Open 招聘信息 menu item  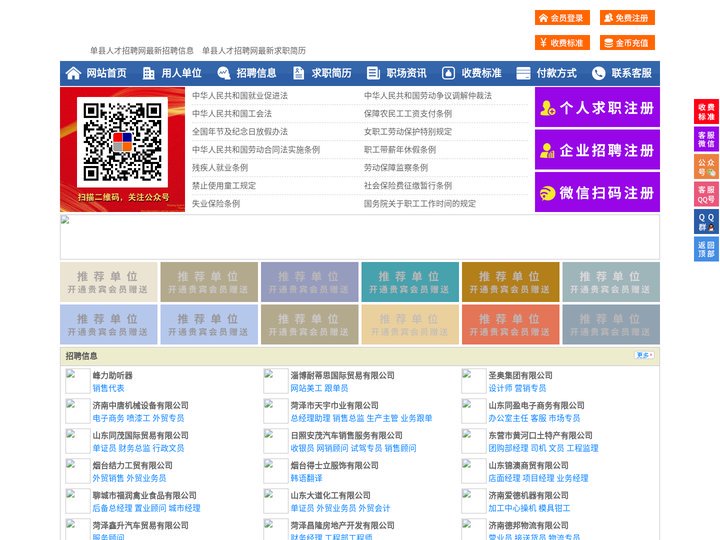(256, 73)
